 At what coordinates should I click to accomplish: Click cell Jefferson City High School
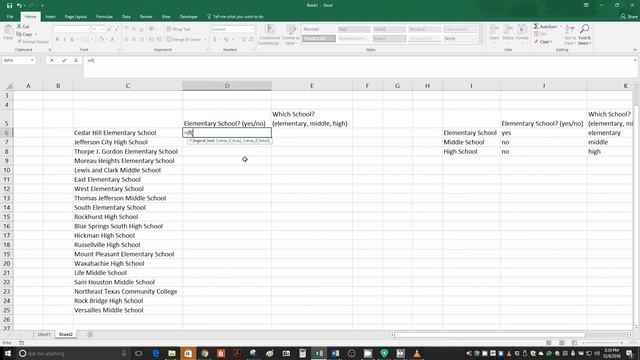coord(128,142)
